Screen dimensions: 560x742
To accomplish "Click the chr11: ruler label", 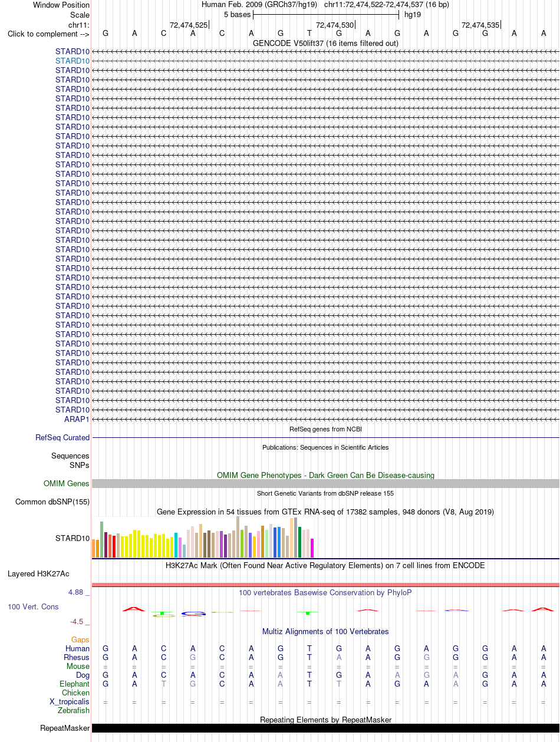I will (79, 25).
